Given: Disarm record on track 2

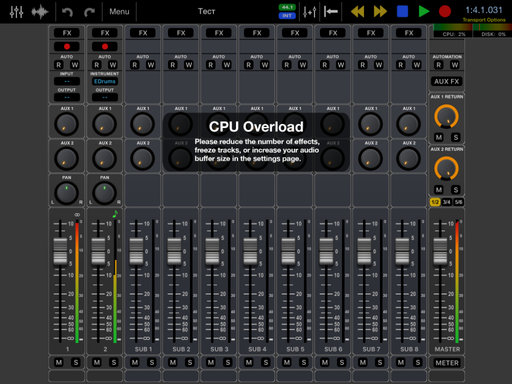Looking at the screenshot, I should click(x=105, y=46).
